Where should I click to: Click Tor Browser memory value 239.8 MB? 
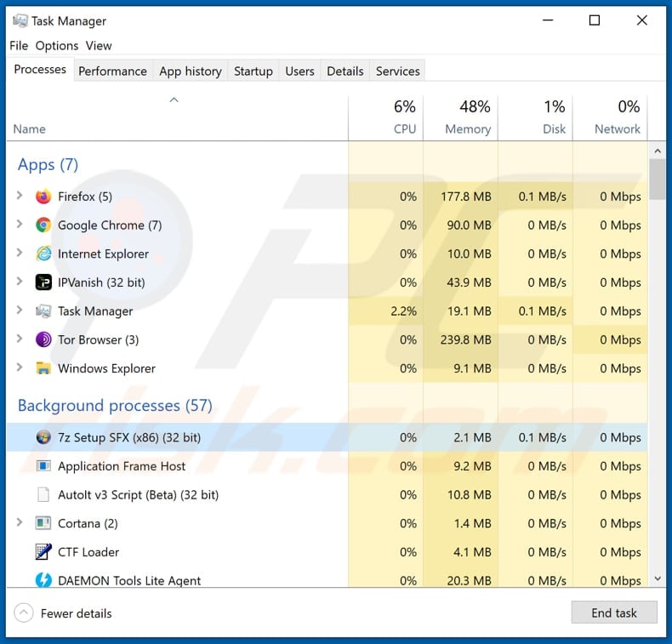(466, 339)
